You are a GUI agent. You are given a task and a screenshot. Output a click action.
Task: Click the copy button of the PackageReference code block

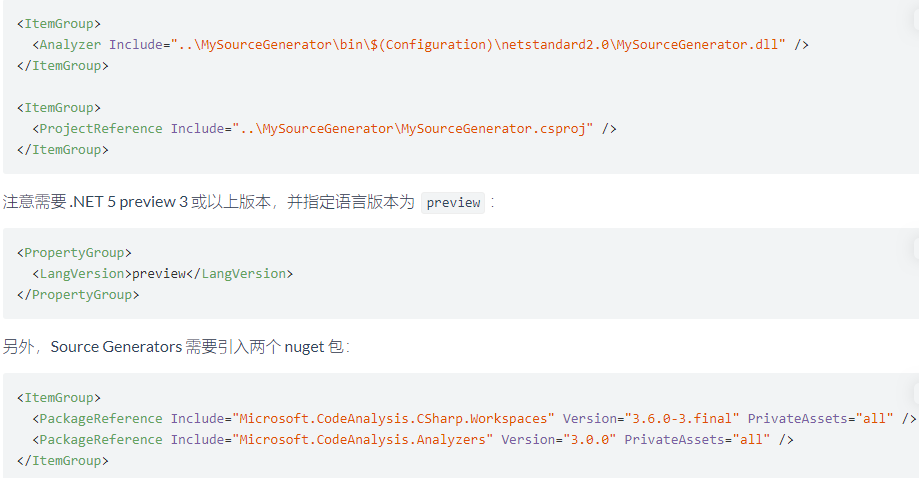917,394
